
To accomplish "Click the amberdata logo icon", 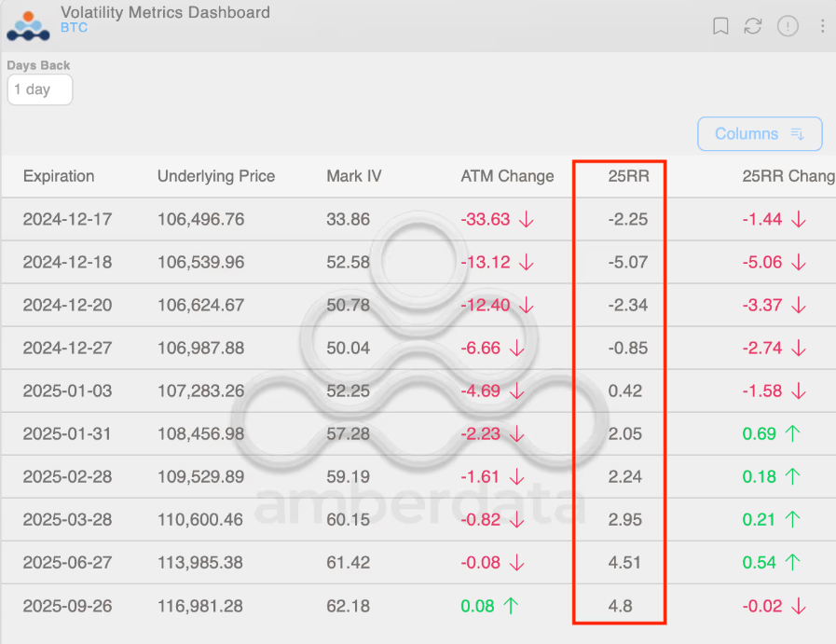I will pos(28,25).
